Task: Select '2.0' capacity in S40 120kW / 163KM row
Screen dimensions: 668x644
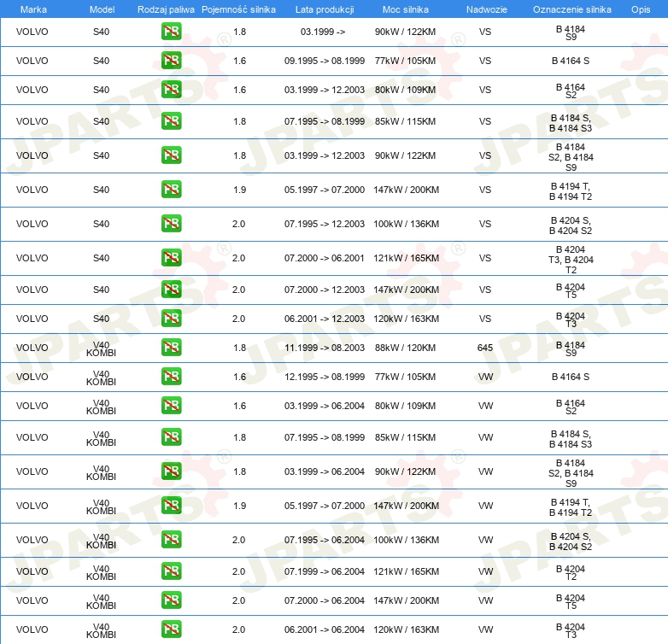Action: [x=238, y=319]
